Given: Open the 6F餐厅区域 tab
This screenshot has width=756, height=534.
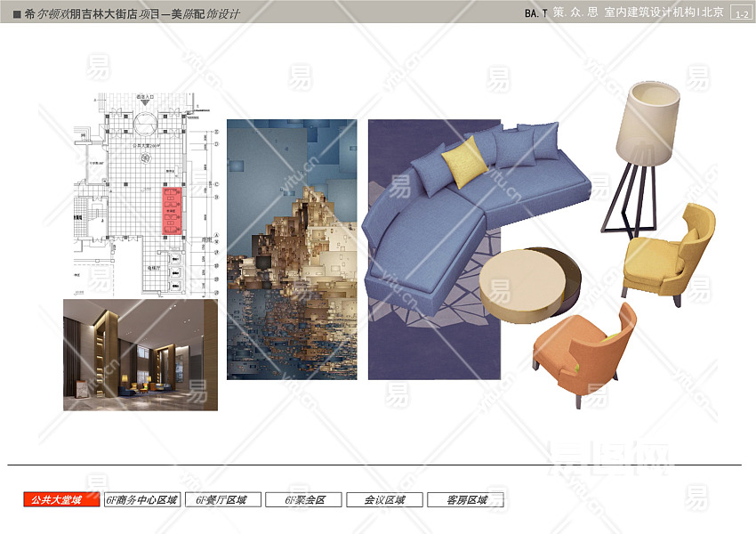Looking at the screenshot, I should [225, 500].
